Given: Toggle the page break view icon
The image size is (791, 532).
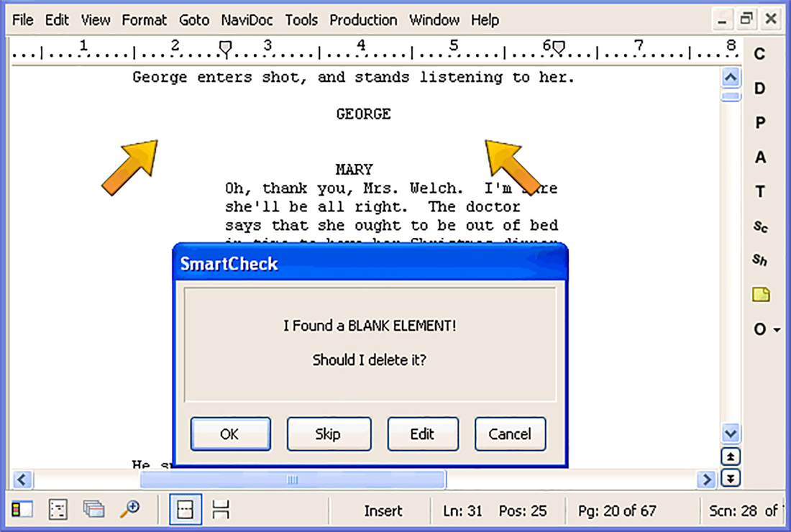Looking at the screenshot, I should pos(186,509).
